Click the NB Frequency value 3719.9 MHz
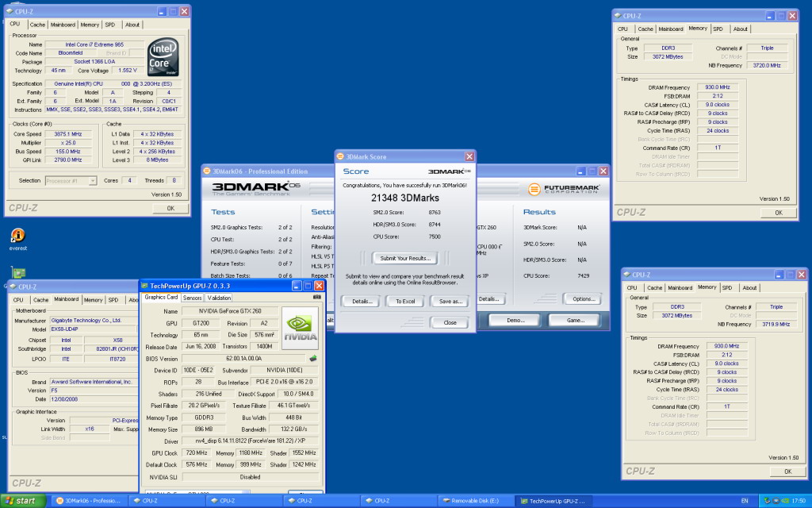 pos(776,324)
